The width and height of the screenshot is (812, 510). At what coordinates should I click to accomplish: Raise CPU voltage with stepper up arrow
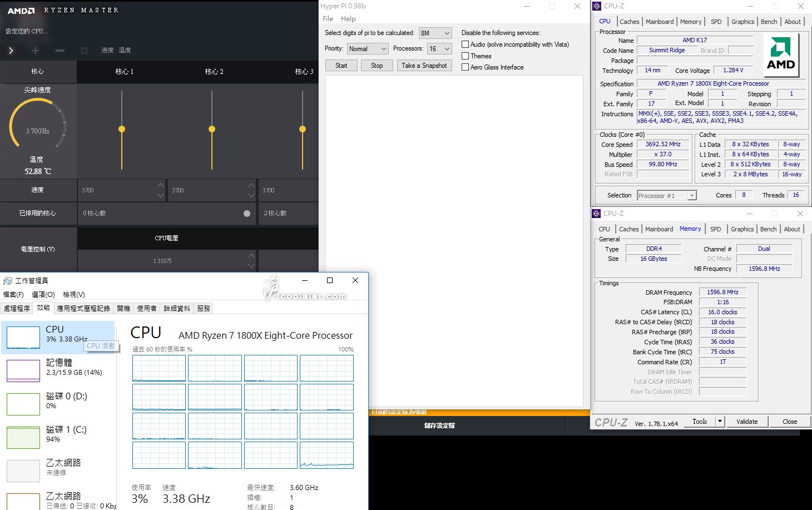tap(251, 256)
